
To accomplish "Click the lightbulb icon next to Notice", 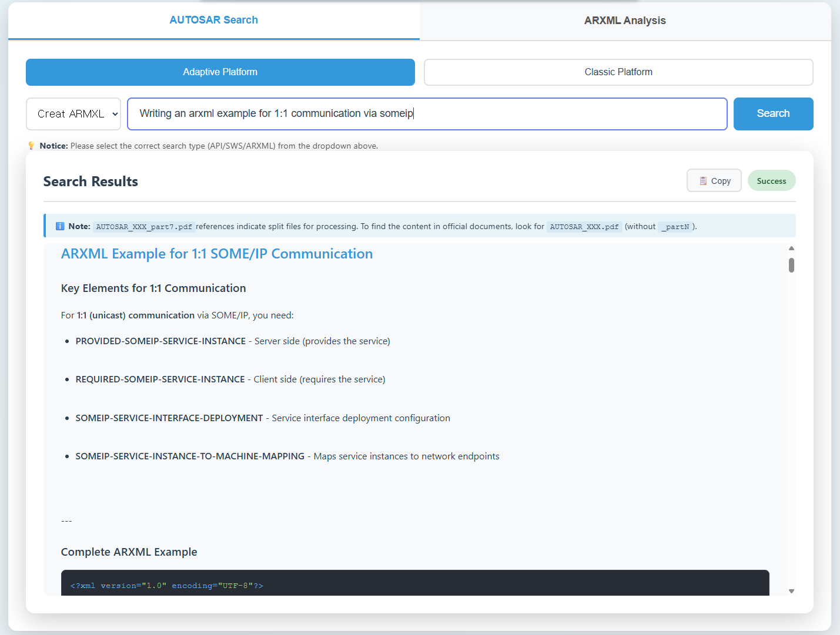I will (32, 146).
